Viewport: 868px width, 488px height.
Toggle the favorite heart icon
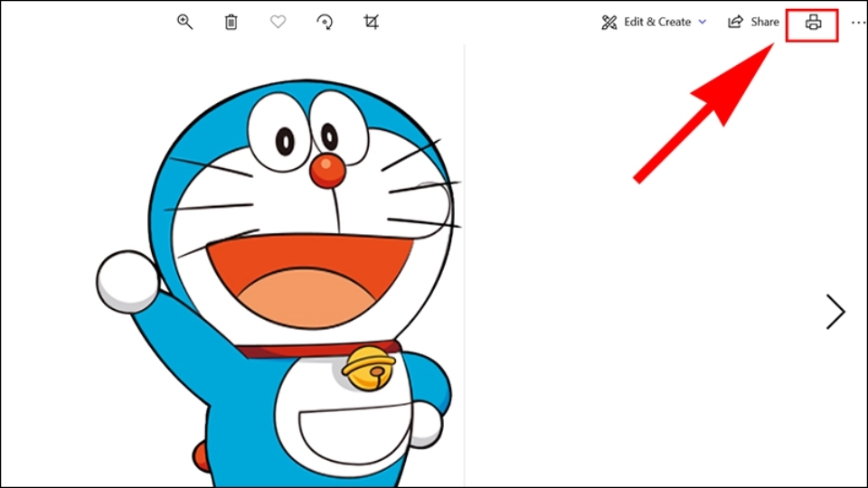(x=278, y=22)
